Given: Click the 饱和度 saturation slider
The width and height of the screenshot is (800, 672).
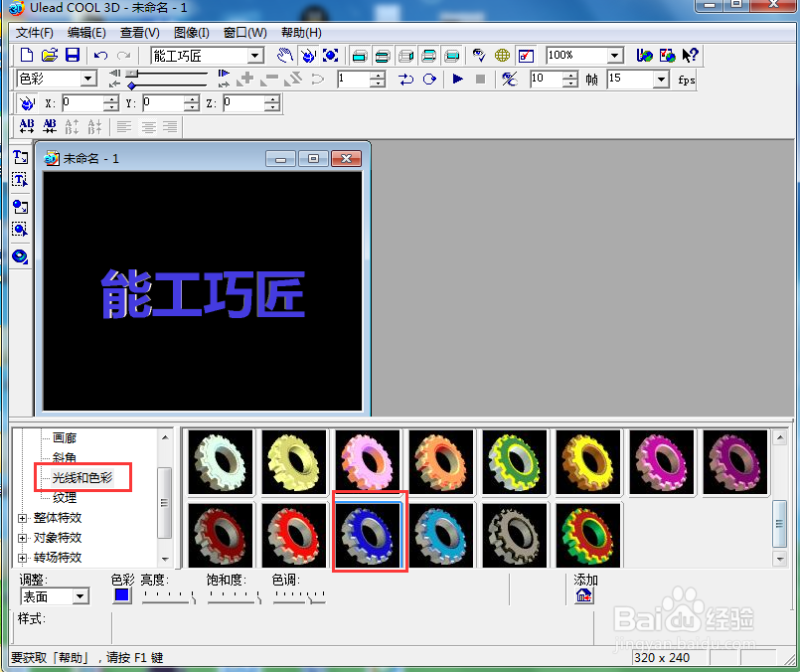Looking at the screenshot, I should [x=235, y=596].
